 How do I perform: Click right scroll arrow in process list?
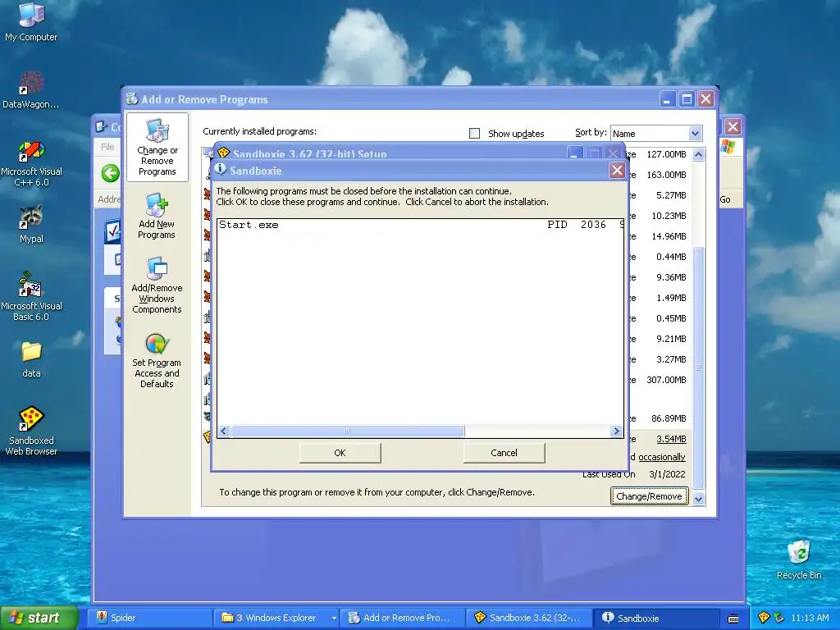tap(616, 431)
